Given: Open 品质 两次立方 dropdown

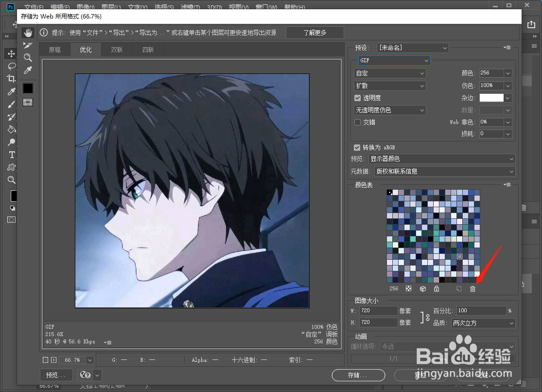Looking at the screenshot, I should pos(483,323).
